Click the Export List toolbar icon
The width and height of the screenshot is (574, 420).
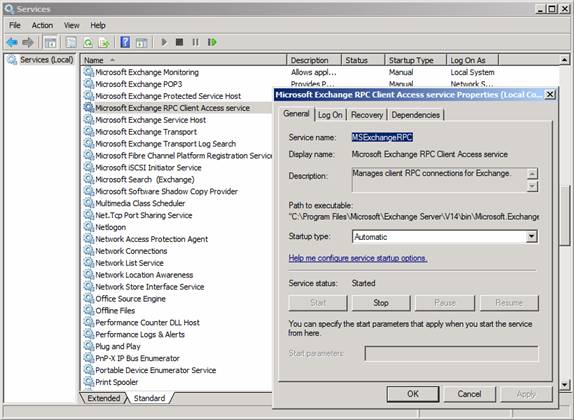click(104, 42)
